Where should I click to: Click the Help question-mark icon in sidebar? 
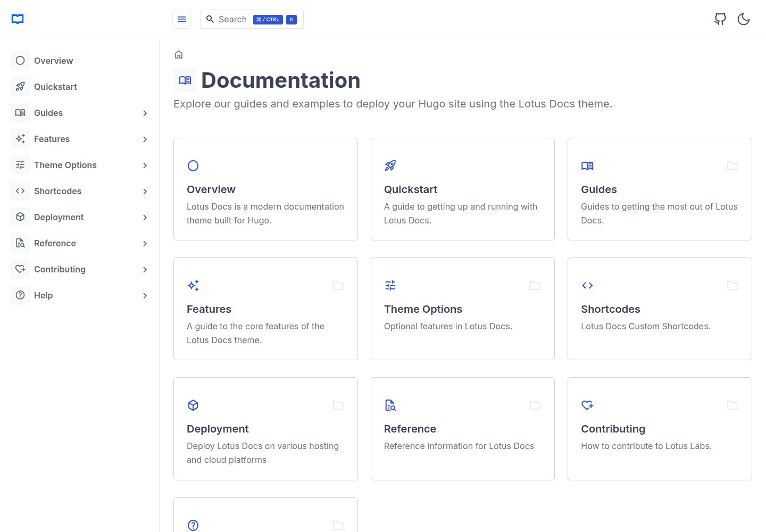[20, 295]
